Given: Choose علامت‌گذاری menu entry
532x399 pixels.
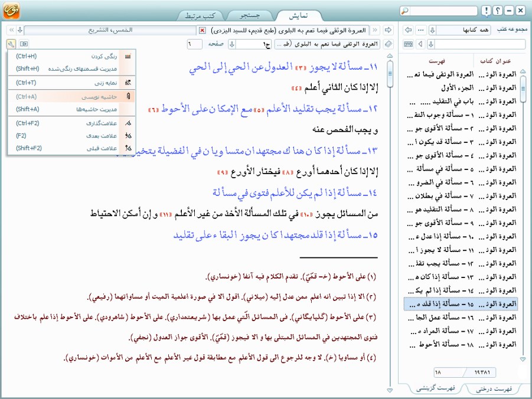Looking at the screenshot, I should [x=71, y=123].
